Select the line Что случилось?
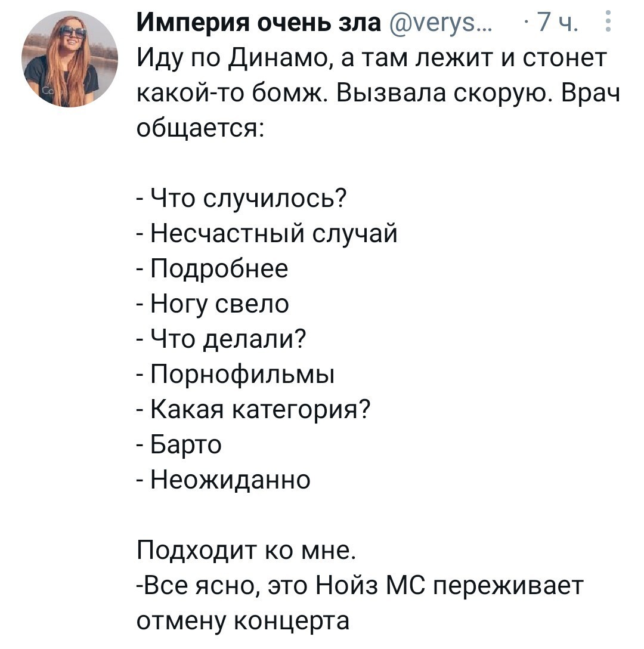Viewport: 644px width, 649px height. (x=241, y=198)
